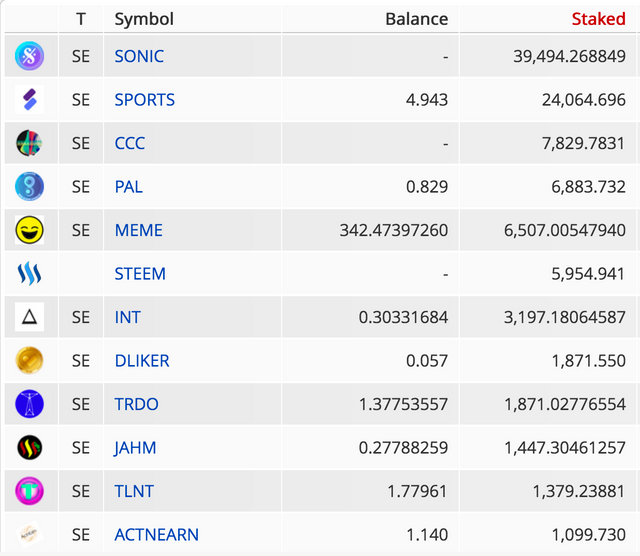This screenshot has height=556, width=640.
Task: Open the INT symbol link
Action: click(x=127, y=317)
